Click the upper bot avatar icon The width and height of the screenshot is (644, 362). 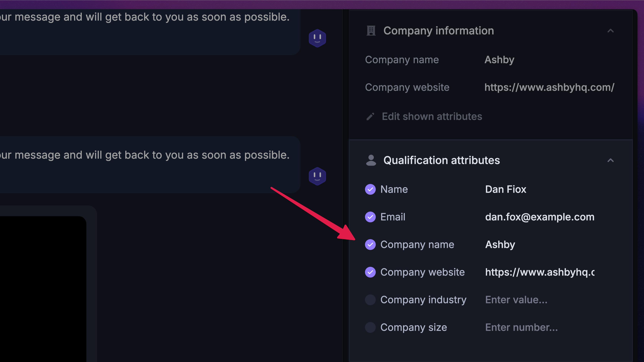(317, 38)
